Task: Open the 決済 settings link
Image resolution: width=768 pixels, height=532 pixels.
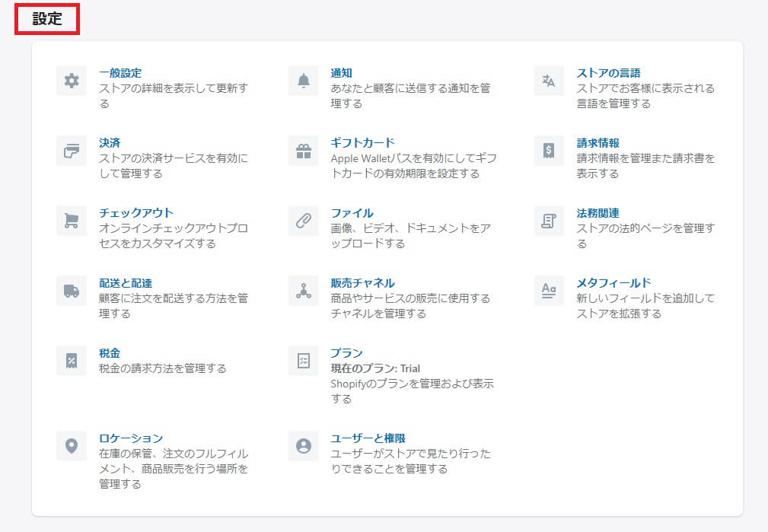Action: 110,143
